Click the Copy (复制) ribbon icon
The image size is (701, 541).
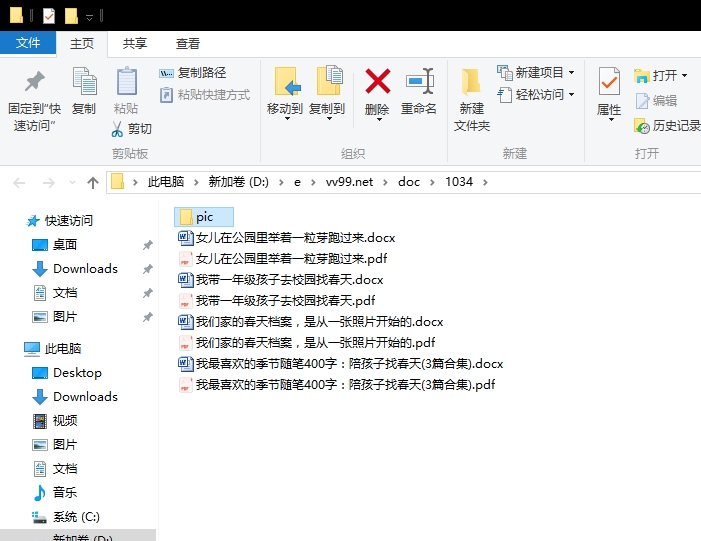click(x=84, y=81)
